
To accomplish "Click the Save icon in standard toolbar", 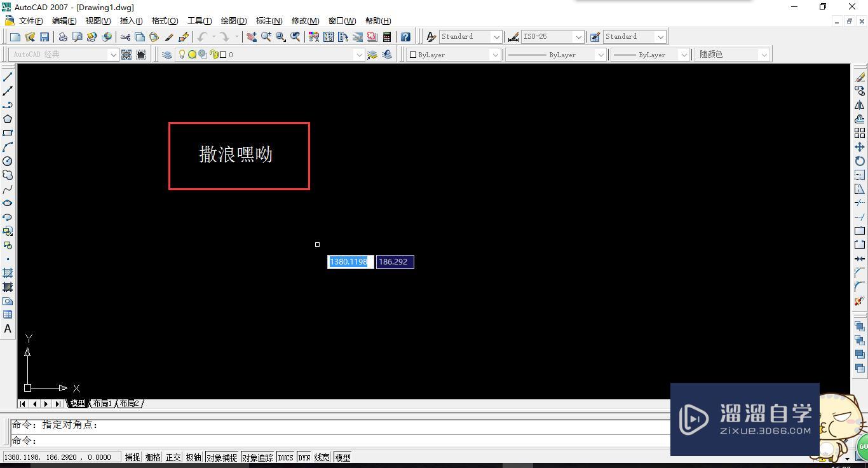I will click(x=44, y=37).
